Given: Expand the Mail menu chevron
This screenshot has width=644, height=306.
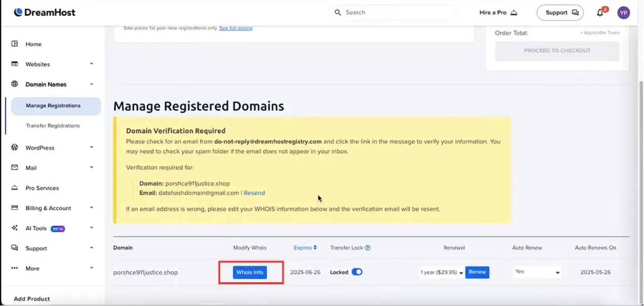Looking at the screenshot, I should (92, 167).
